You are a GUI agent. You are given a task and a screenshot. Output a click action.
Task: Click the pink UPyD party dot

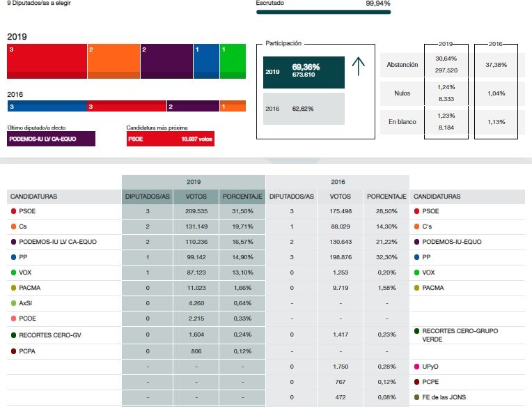416,366
